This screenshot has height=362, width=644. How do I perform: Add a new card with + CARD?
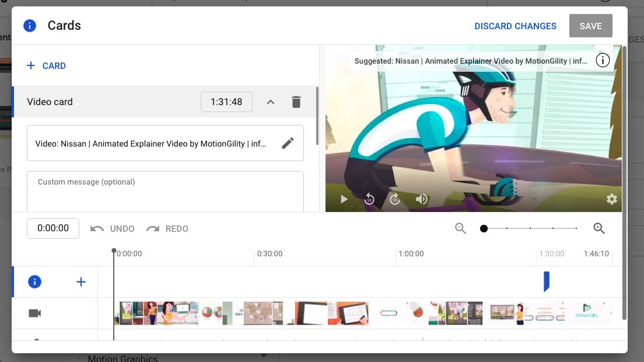click(x=46, y=66)
